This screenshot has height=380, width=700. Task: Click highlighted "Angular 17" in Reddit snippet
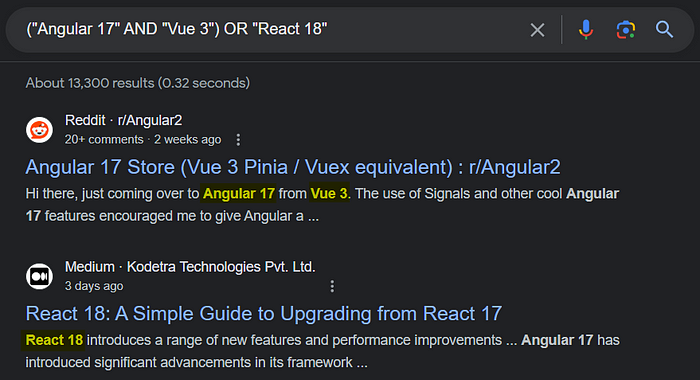point(239,193)
